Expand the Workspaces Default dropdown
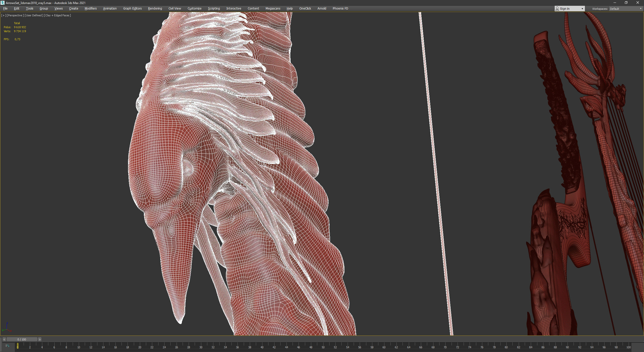Image resolution: width=644 pixels, height=352 pixels. point(626,9)
